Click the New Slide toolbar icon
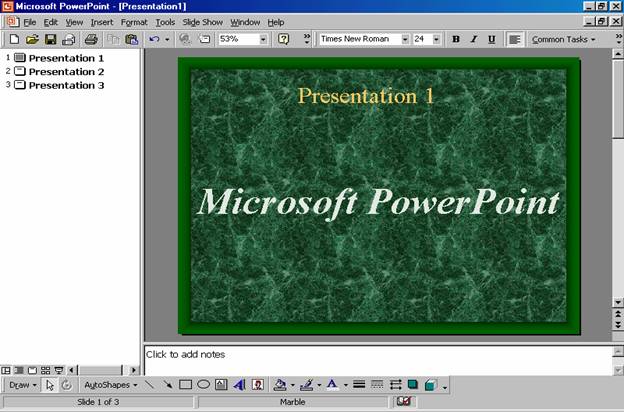 pos(204,39)
